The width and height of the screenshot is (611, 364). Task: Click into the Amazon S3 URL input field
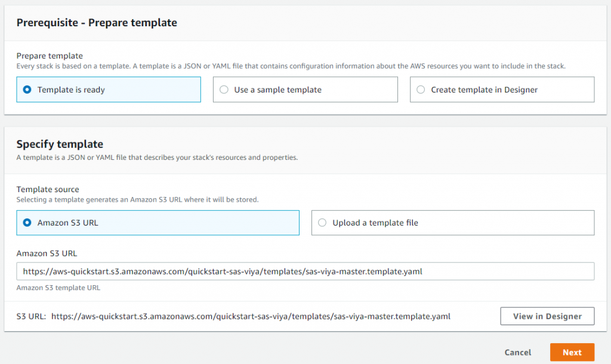coord(305,272)
